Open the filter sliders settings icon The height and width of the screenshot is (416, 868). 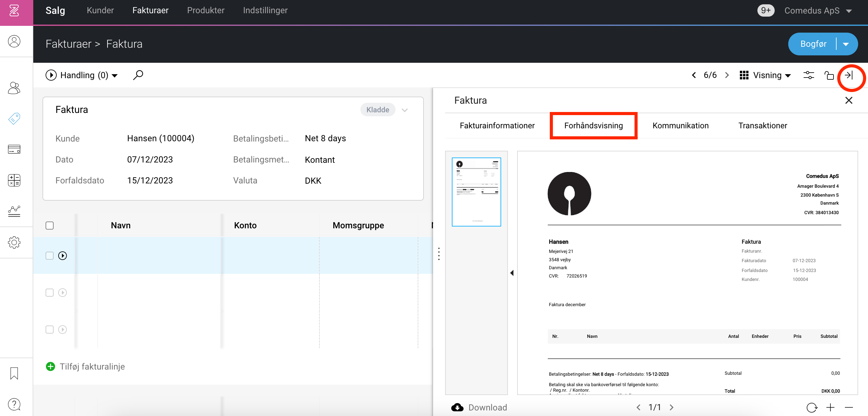point(809,75)
